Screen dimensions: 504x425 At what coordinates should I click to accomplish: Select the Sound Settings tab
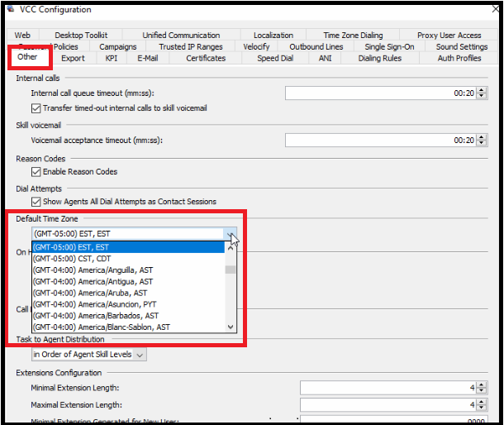[x=462, y=46]
